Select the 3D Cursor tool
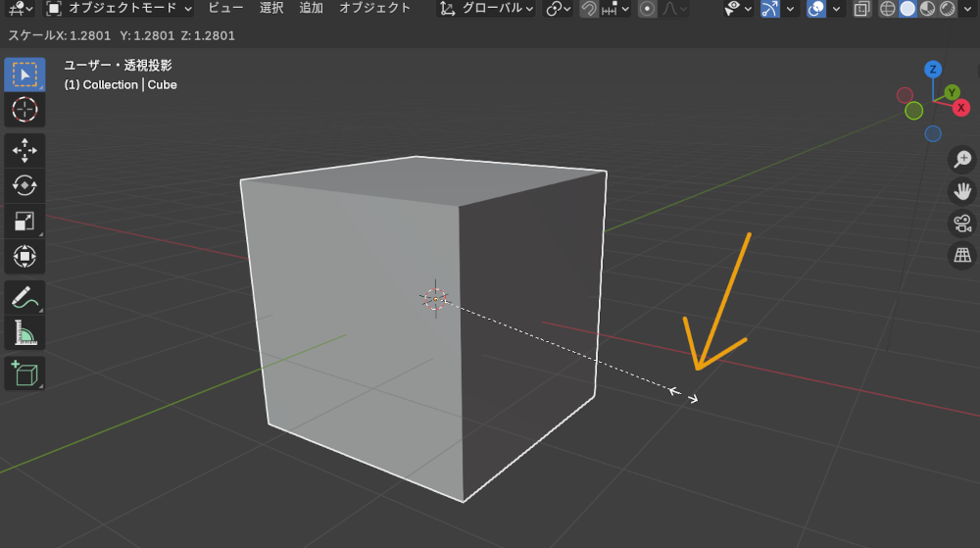 point(24,110)
